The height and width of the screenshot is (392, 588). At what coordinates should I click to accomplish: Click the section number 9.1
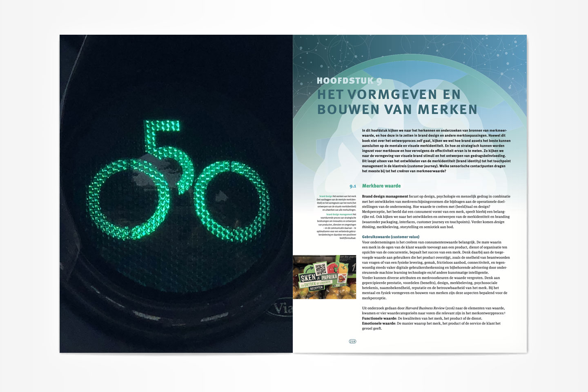353,186
